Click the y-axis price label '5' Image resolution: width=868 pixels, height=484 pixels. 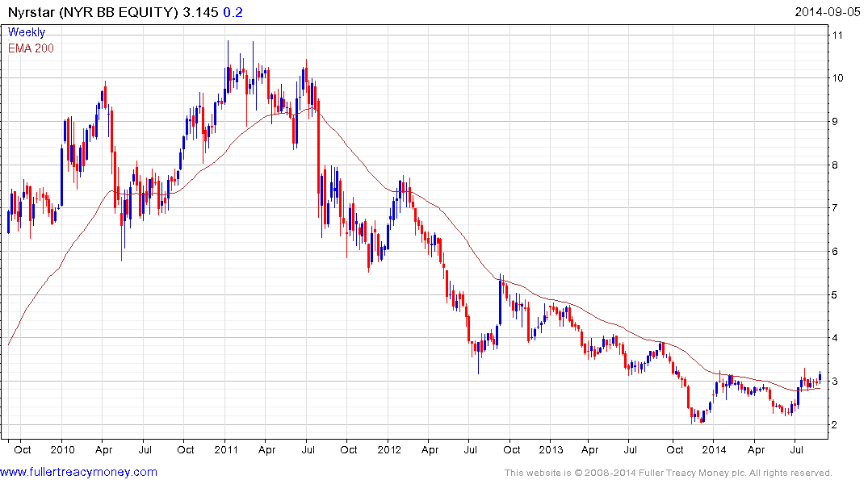(836, 294)
